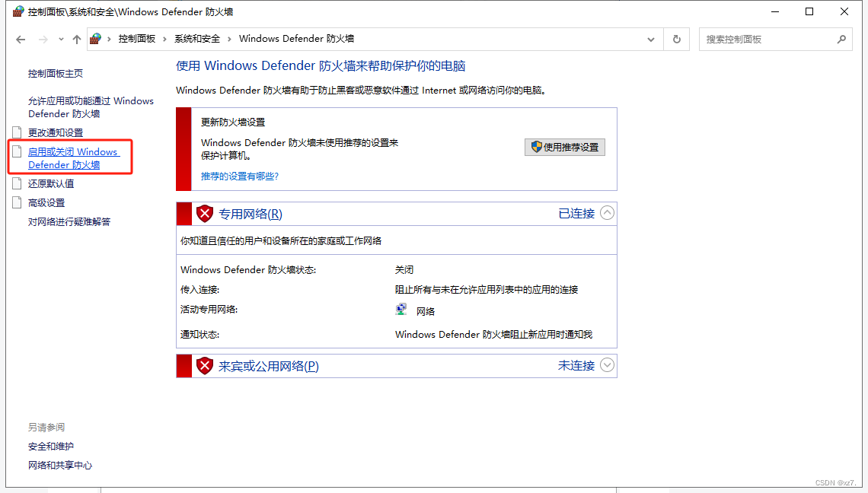Click shield icon beside 更改通知设置
868x493 pixels.
pyautogui.click(x=18, y=132)
